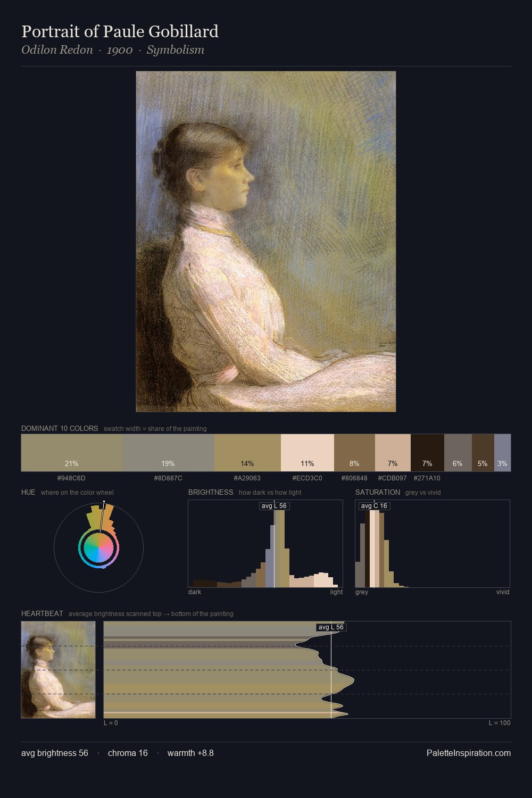Click hex code #948C6D
The image size is (532, 798).
(71, 478)
